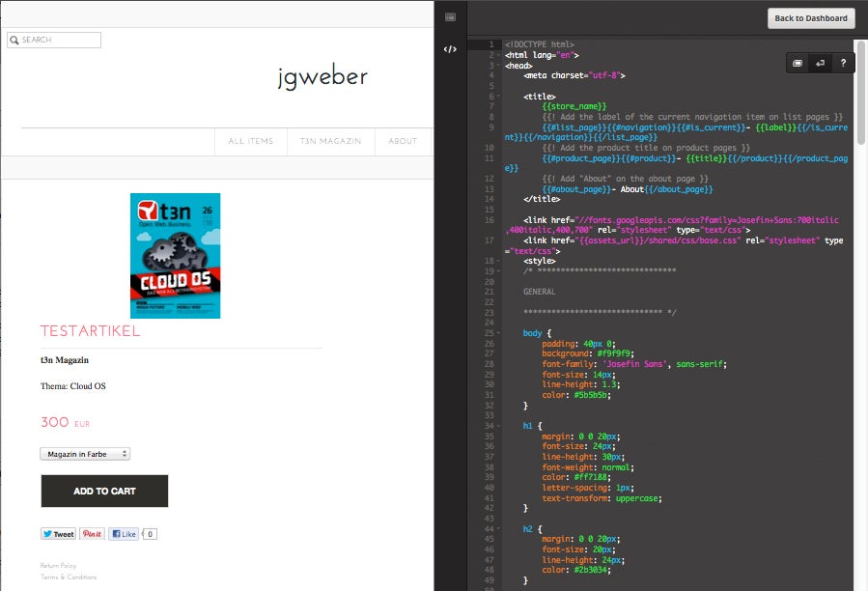Open the T3N MAGAZIN navigation item
868x591 pixels.
click(x=330, y=141)
